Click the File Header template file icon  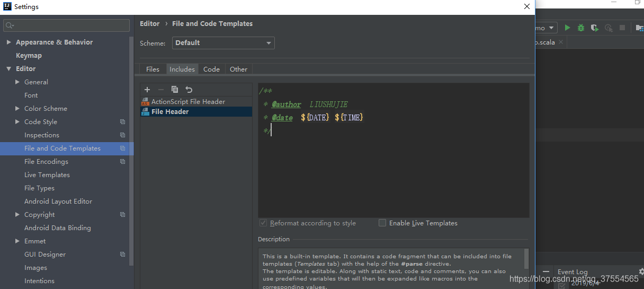pos(145,111)
